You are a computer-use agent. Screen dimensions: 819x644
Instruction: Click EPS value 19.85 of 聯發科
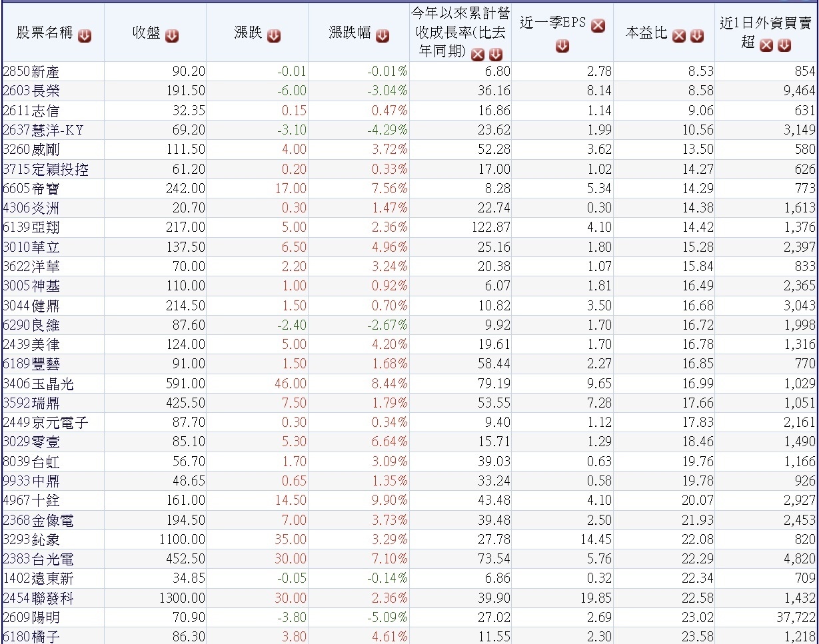(x=595, y=599)
